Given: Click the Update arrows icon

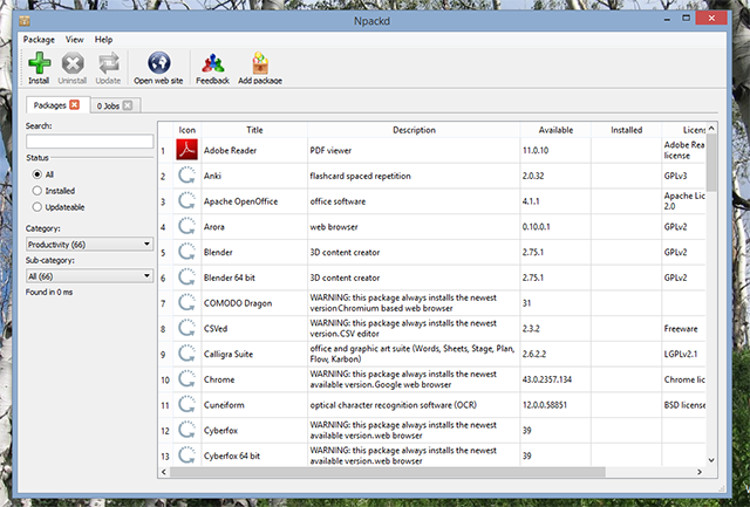Looking at the screenshot, I should (x=109, y=63).
